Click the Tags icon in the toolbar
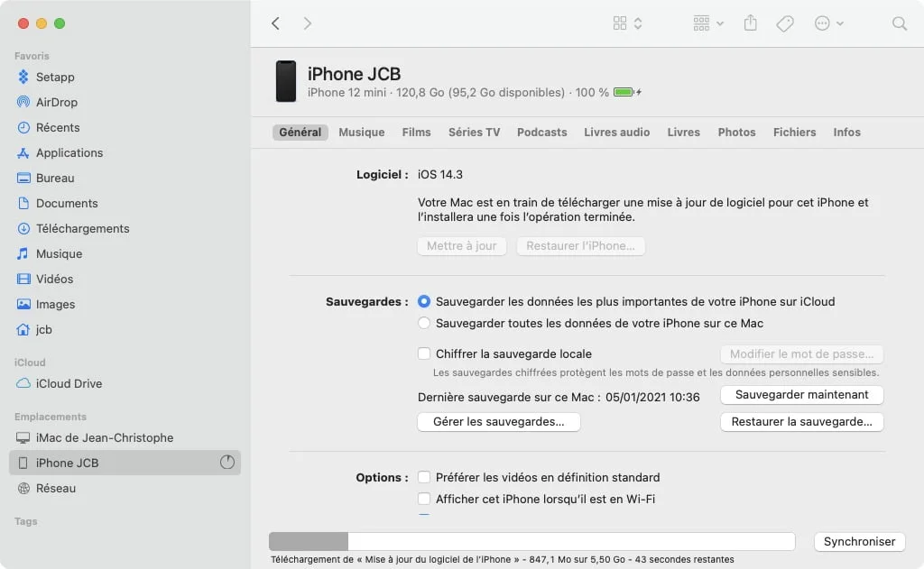 (x=784, y=23)
